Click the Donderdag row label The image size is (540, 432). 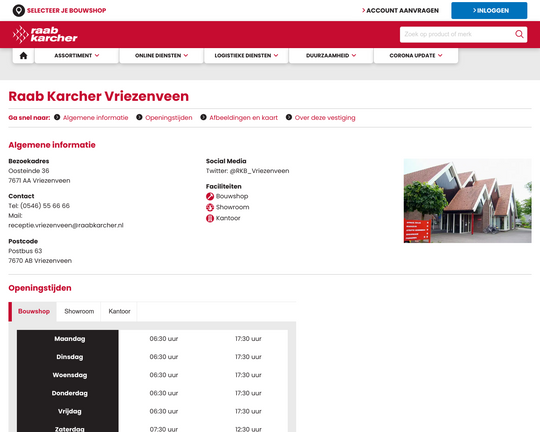[70, 393]
